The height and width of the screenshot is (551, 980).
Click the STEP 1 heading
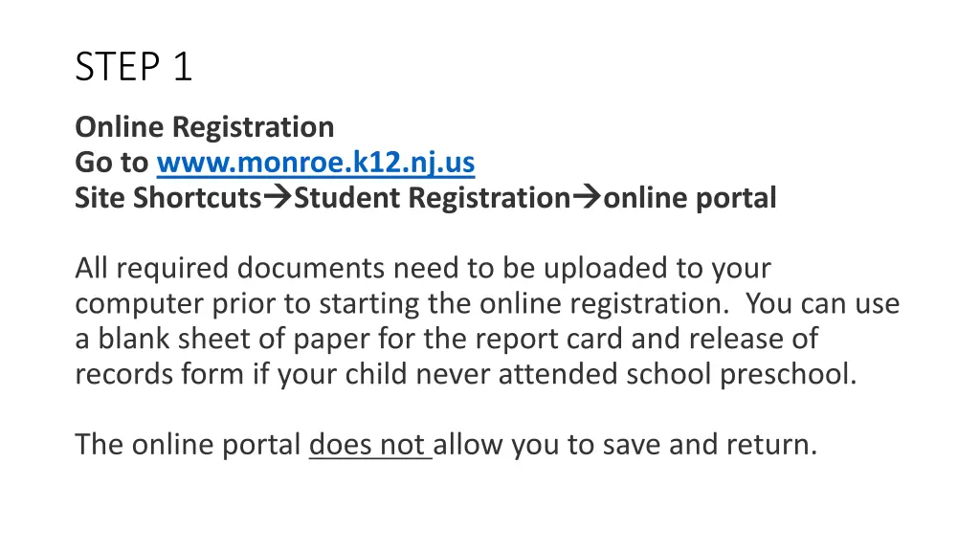tap(133, 67)
